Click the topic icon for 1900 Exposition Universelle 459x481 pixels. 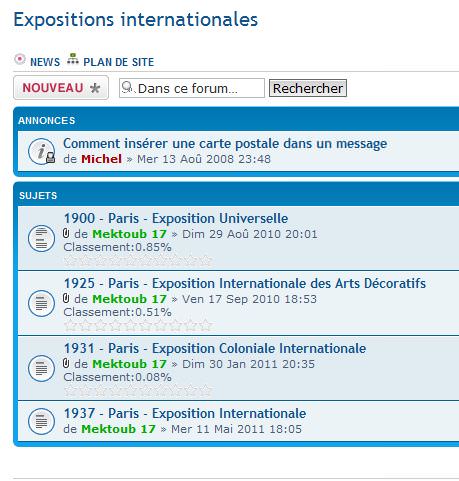point(41,238)
